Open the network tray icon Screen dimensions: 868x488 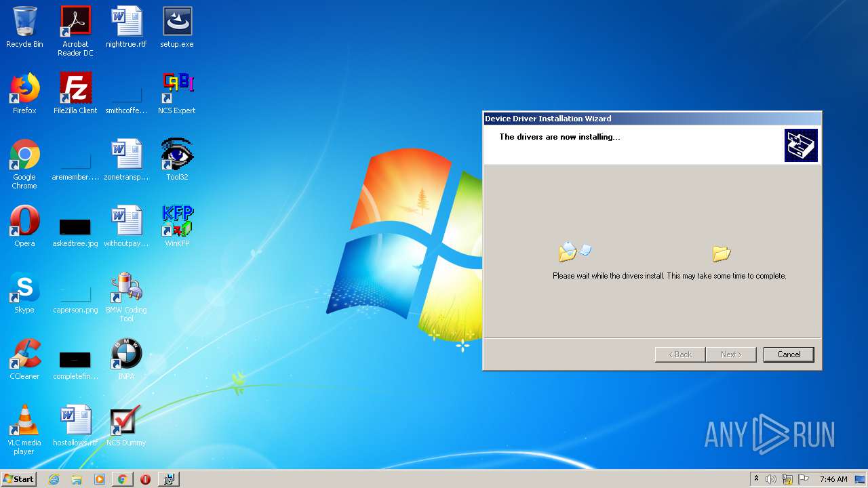click(x=787, y=479)
